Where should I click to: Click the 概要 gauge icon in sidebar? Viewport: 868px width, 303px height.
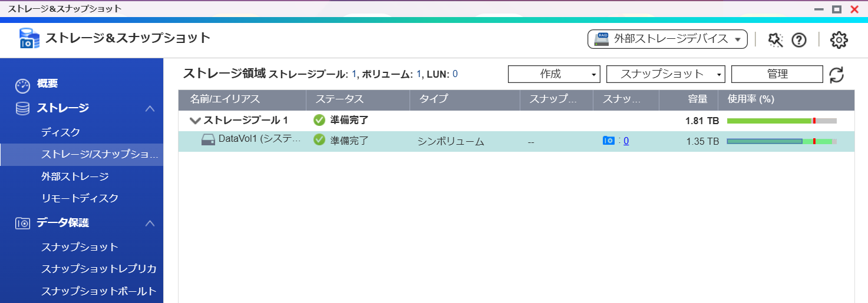coord(22,85)
